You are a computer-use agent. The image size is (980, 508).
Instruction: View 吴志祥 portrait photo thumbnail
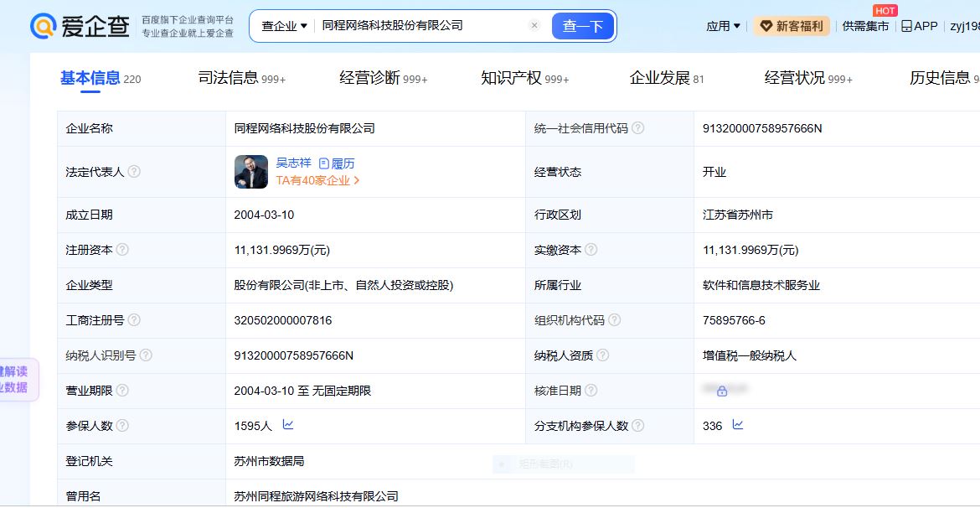click(251, 172)
